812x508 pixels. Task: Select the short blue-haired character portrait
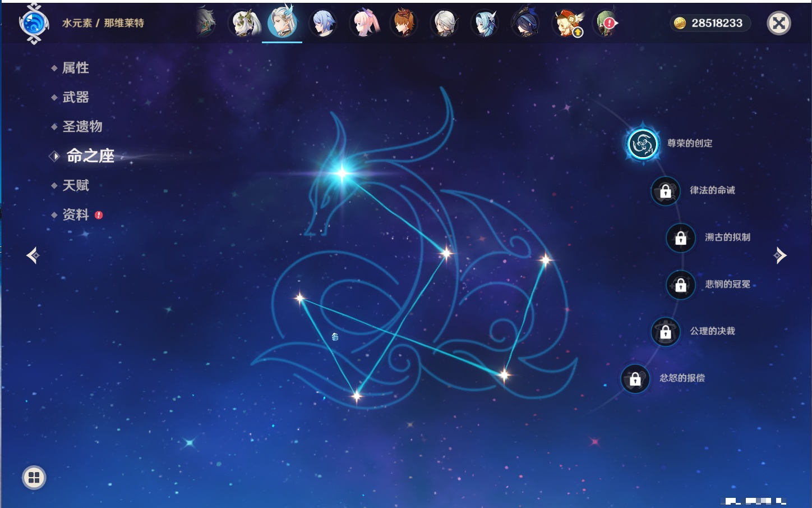coord(324,23)
